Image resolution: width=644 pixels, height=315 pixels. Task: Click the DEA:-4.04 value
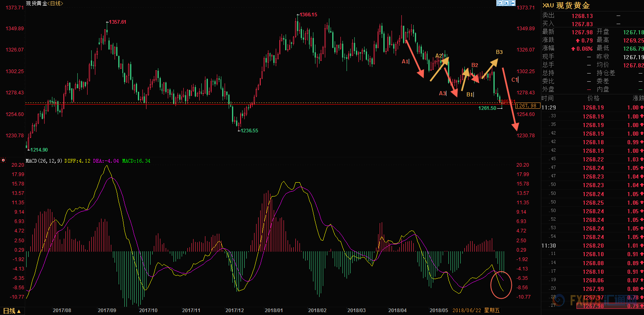(106, 161)
